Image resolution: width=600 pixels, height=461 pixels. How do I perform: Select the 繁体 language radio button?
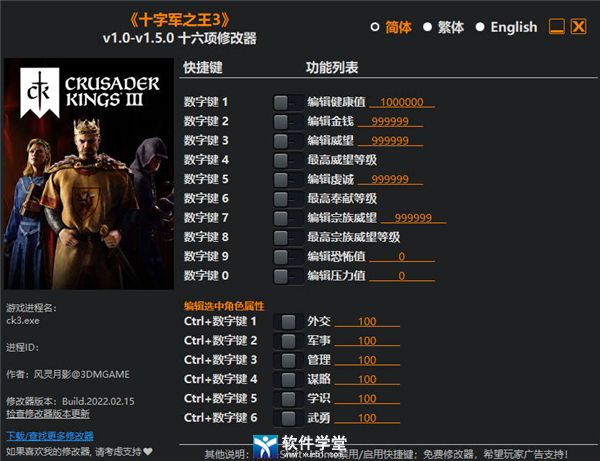(427, 27)
